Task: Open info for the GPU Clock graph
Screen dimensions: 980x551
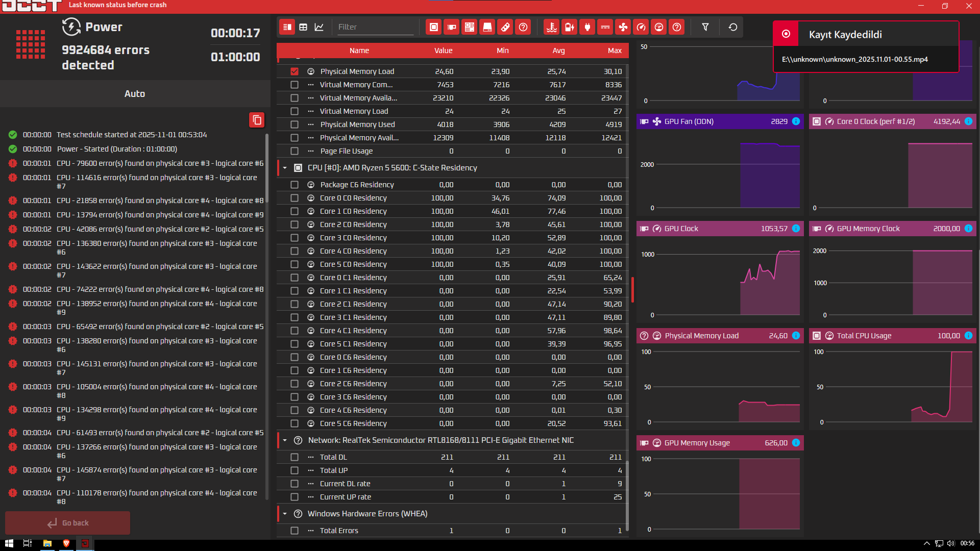Action: pos(796,229)
